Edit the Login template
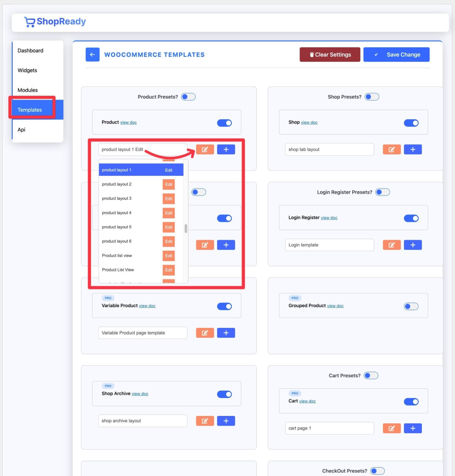This screenshot has width=455, height=476. point(392,245)
